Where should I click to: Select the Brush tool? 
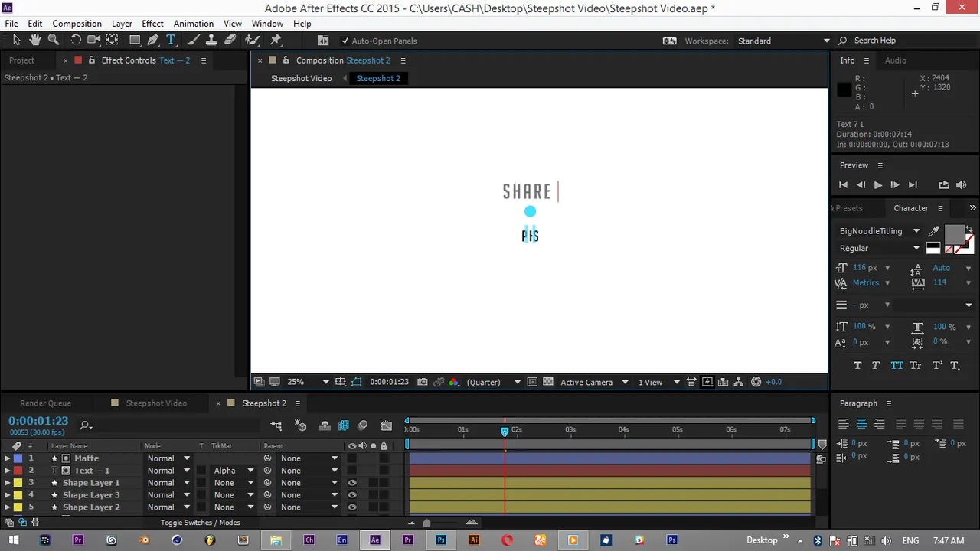pyautogui.click(x=194, y=40)
